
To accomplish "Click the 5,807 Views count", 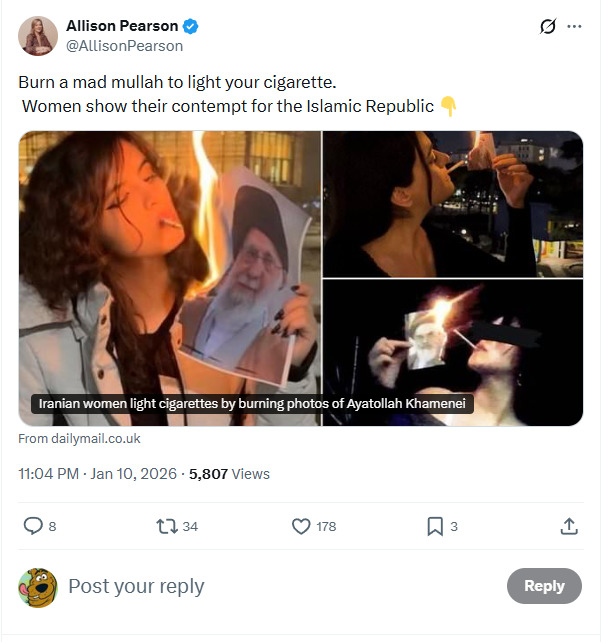I will tap(229, 474).
